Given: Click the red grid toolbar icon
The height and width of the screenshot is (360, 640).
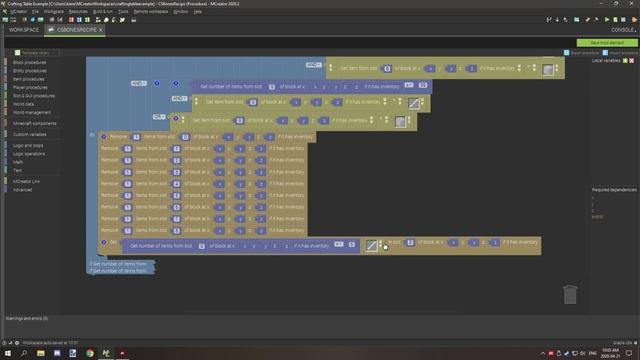Looking at the screenshot, I should click(71, 20).
